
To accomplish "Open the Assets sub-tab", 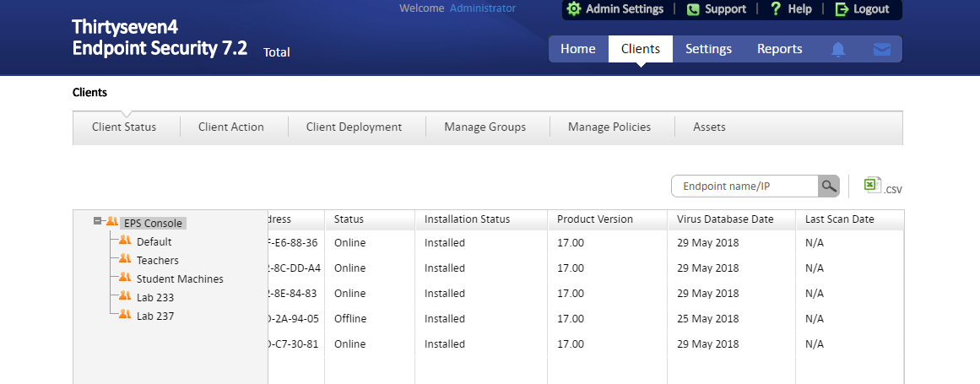I will coord(709,127).
